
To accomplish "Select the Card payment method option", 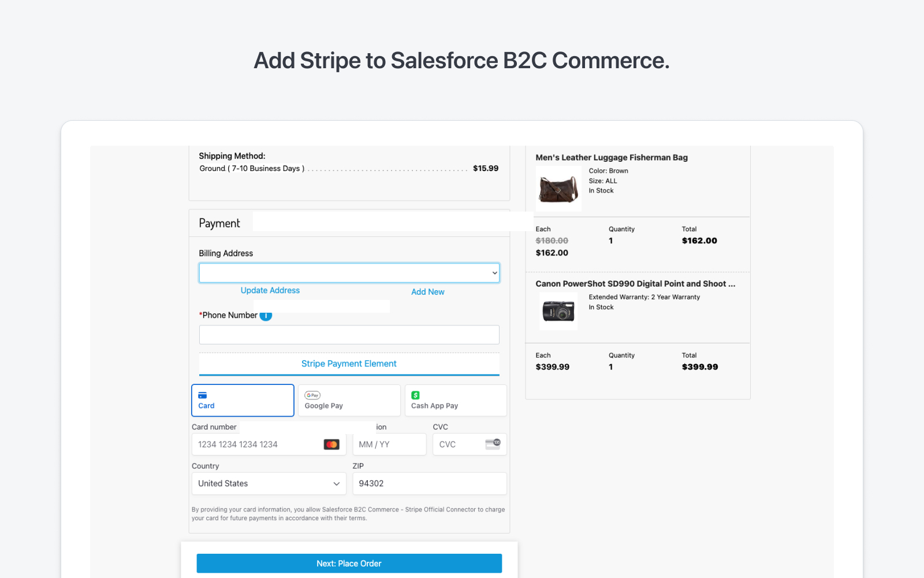I will pyautogui.click(x=243, y=400).
